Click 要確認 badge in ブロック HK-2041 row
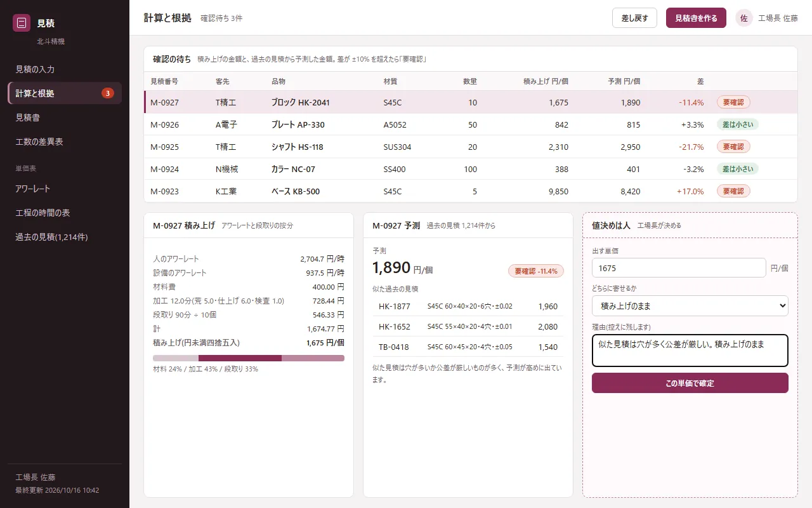This screenshot has width=812, height=508. 733,102
